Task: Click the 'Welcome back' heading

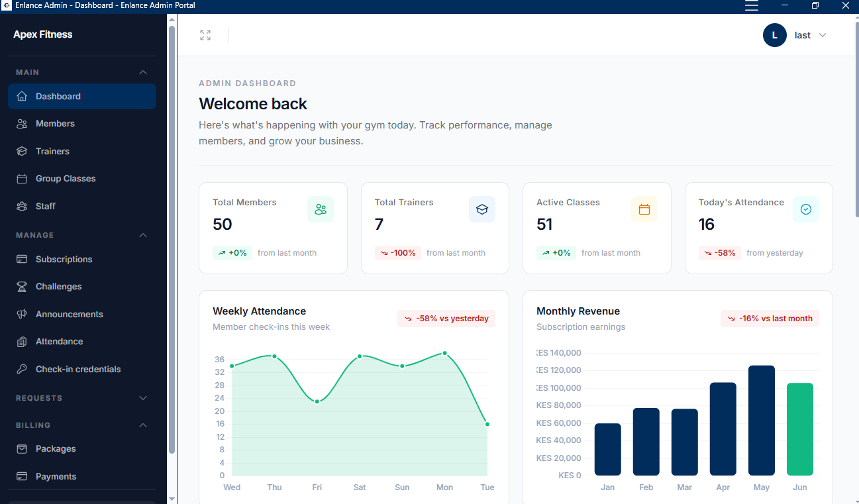Action: pyautogui.click(x=253, y=104)
